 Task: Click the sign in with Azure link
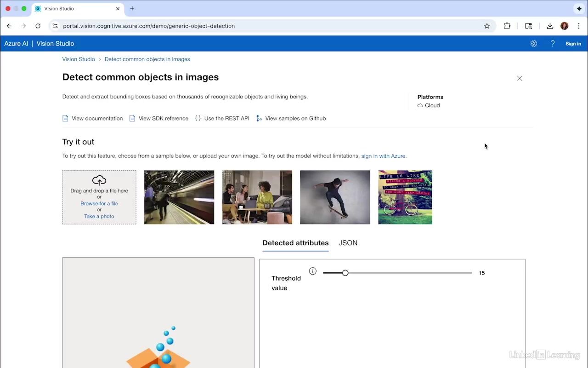pos(383,156)
